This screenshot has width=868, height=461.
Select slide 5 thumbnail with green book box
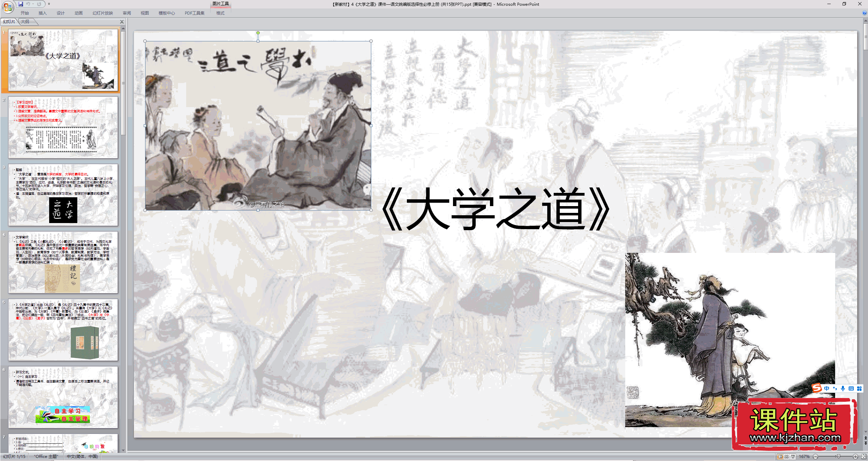63,330
